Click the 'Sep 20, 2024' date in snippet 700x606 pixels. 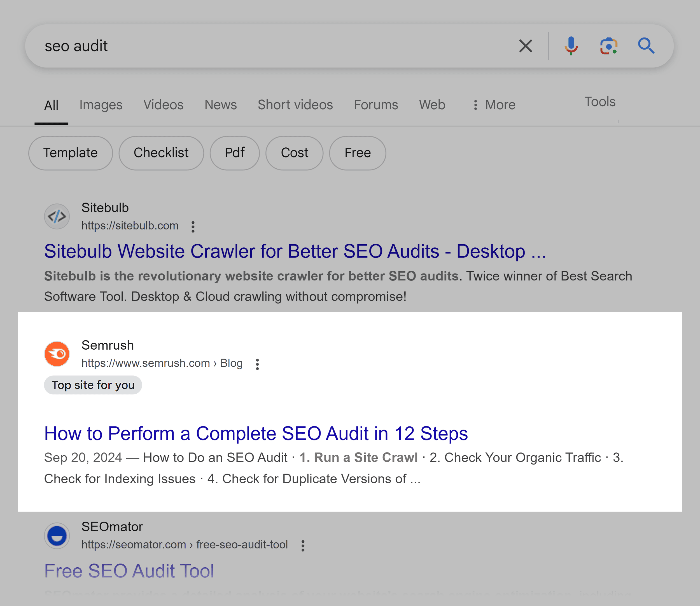pos(83,458)
